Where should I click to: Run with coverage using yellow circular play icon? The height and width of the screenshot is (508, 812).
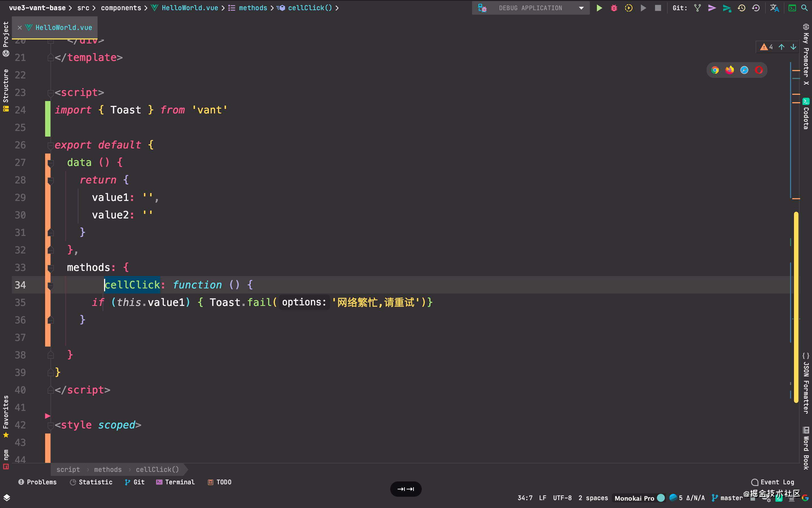pyautogui.click(x=628, y=8)
